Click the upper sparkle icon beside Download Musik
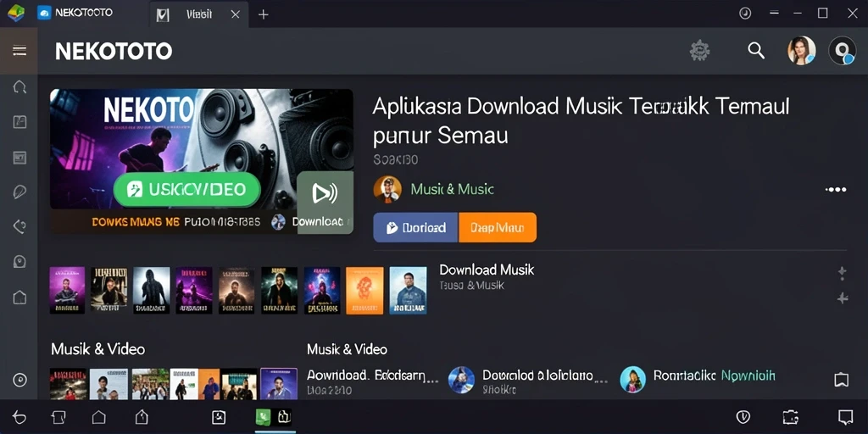 point(842,271)
